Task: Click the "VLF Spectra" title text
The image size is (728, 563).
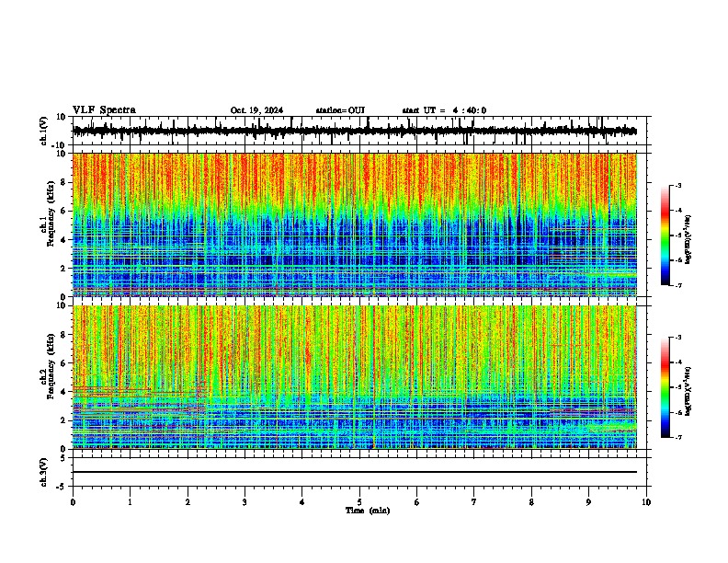Action: 104,110
